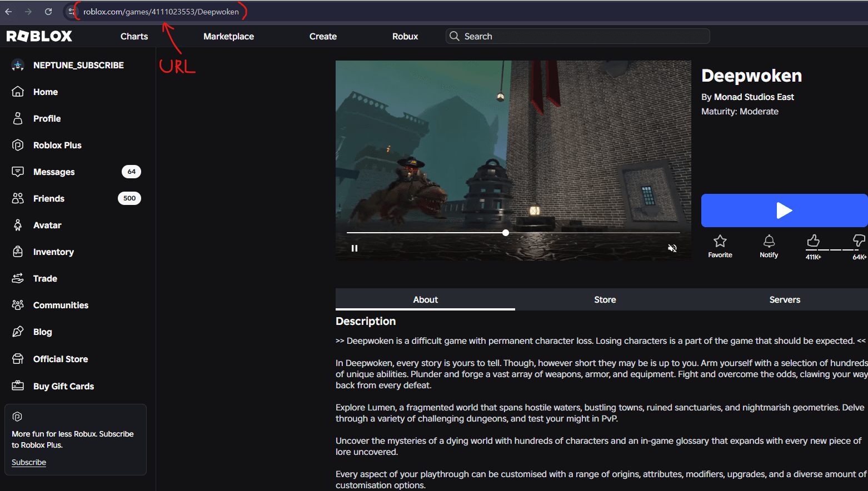
Task: Click the Blog pen icon
Action: [x=18, y=332]
